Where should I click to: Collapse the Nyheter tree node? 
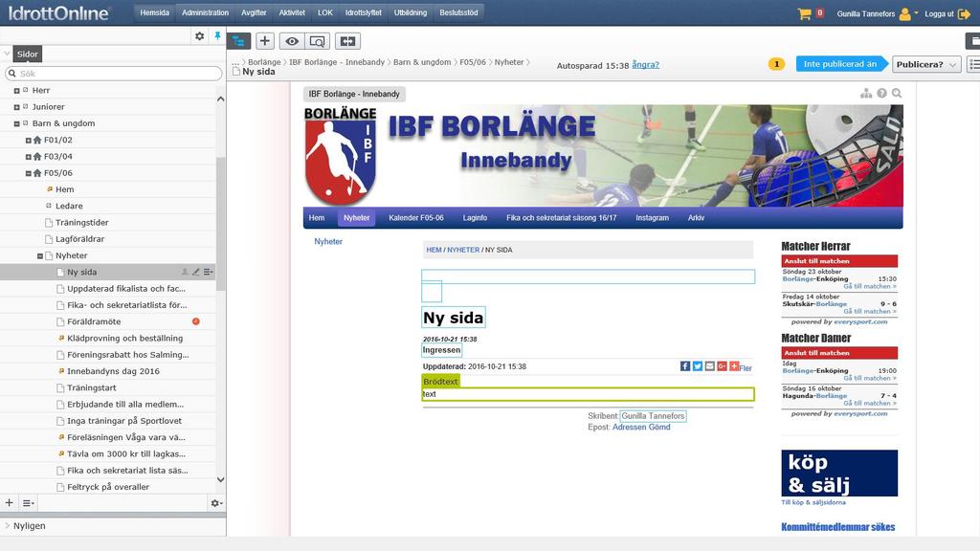[40, 256]
